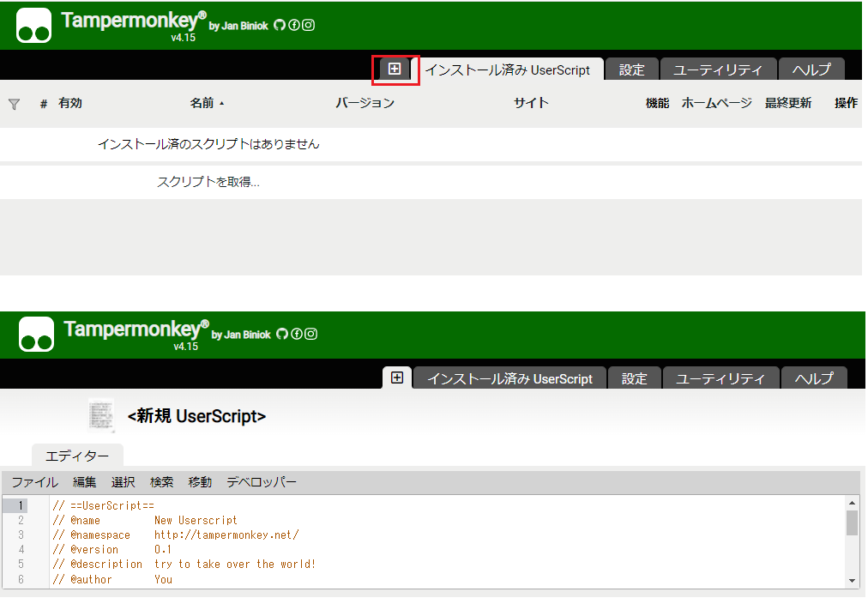Sort scripts by the 名前 column header
The width and height of the screenshot is (868, 598).
(x=207, y=103)
